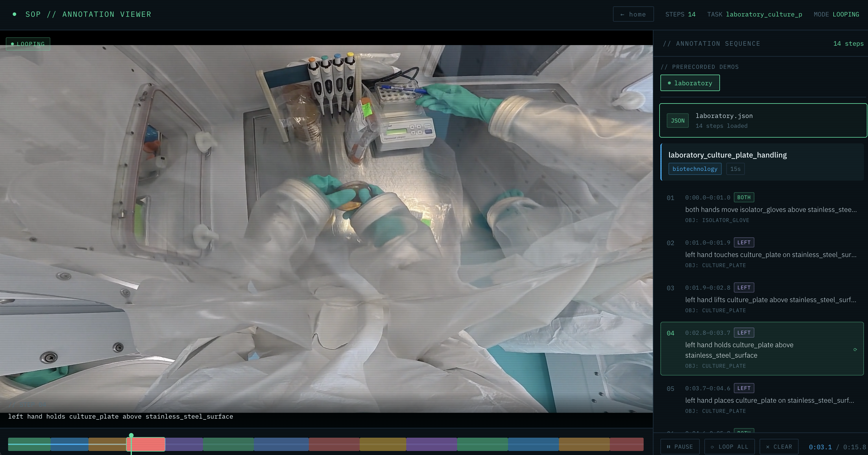Click the video caption below the frame
Screen dimensions: 868x455
tap(121, 417)
